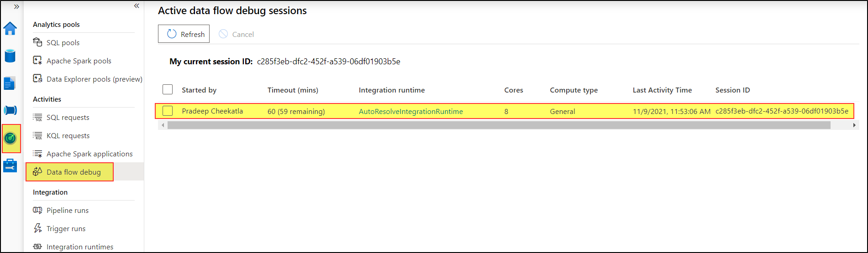
Task: Click the horizontal scrollbar thumb
Action: tap(499, 125)
